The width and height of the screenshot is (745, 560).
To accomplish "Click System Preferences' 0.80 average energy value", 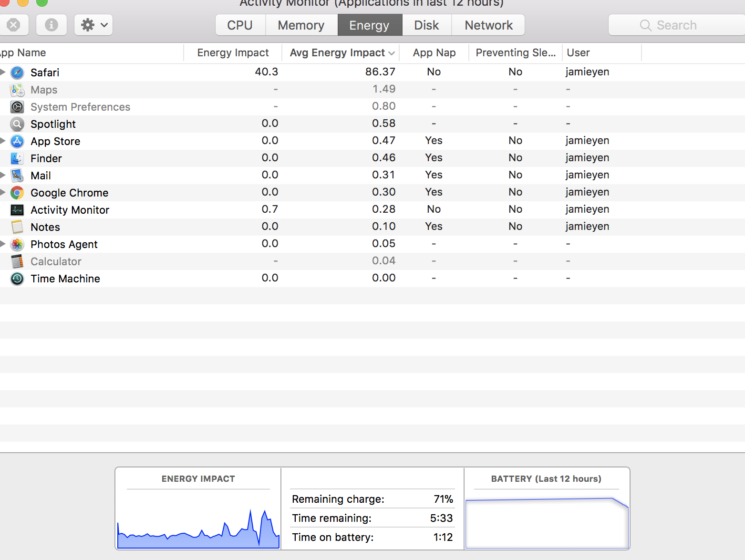I will tap(384, 106).
